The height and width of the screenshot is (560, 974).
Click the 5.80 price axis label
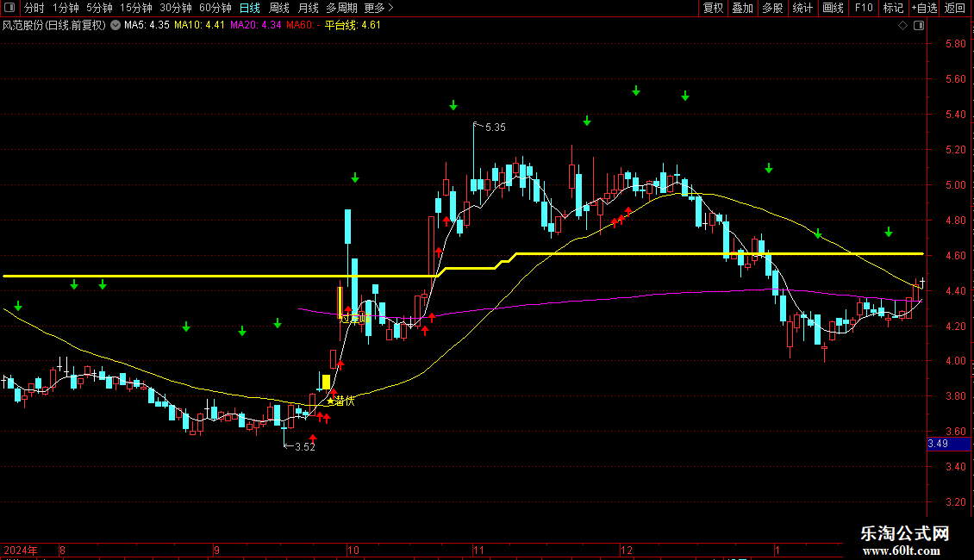point(955,44)
